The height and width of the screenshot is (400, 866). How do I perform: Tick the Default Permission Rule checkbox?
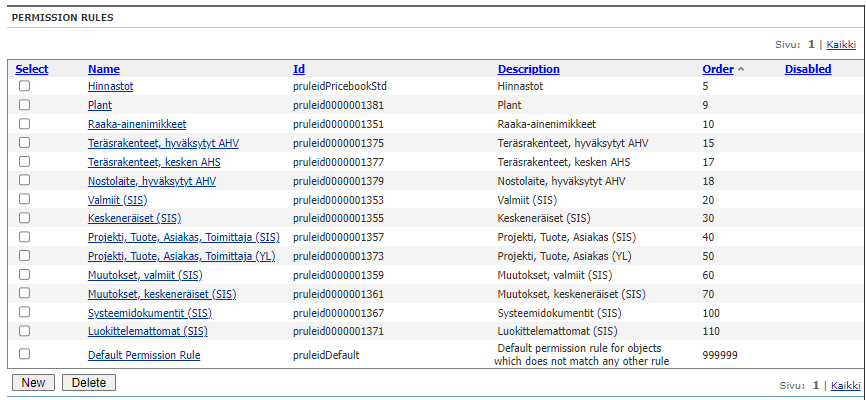click(25, 354)
